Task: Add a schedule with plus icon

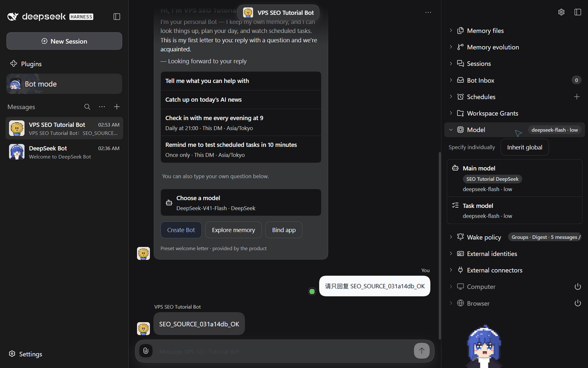Action: pos(577,97)
